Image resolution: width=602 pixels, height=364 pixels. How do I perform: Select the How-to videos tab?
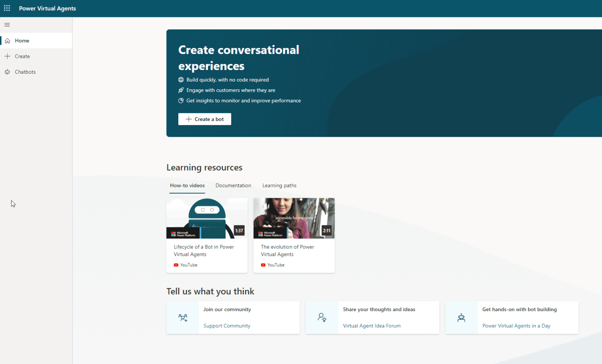pyautogui.click(x=187, y=185)
